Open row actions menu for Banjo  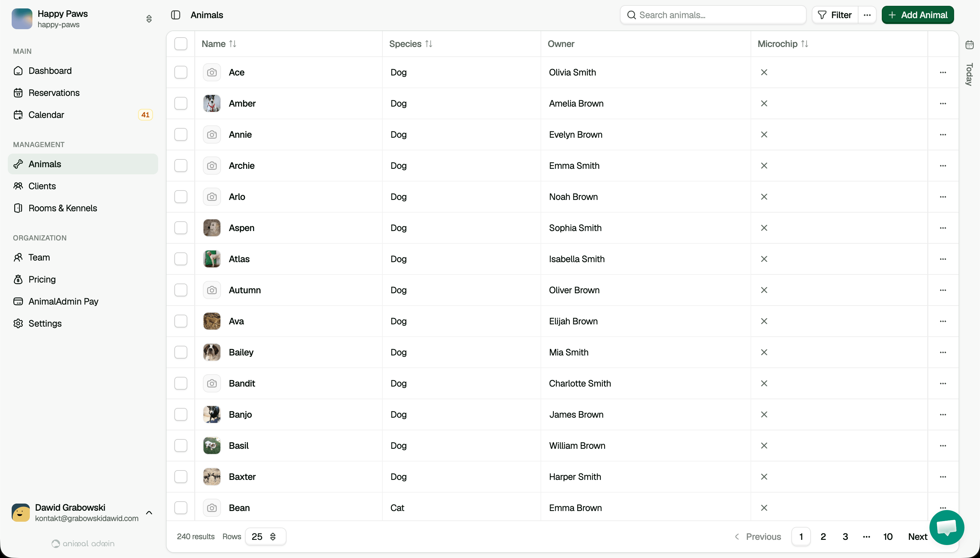(943, 415)
